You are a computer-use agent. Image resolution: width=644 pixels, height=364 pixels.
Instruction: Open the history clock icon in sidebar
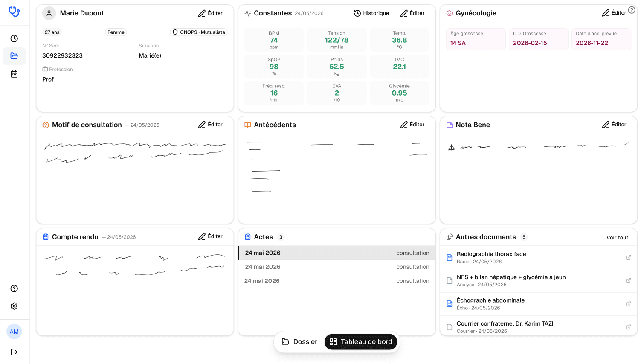(x=14, y=38)
